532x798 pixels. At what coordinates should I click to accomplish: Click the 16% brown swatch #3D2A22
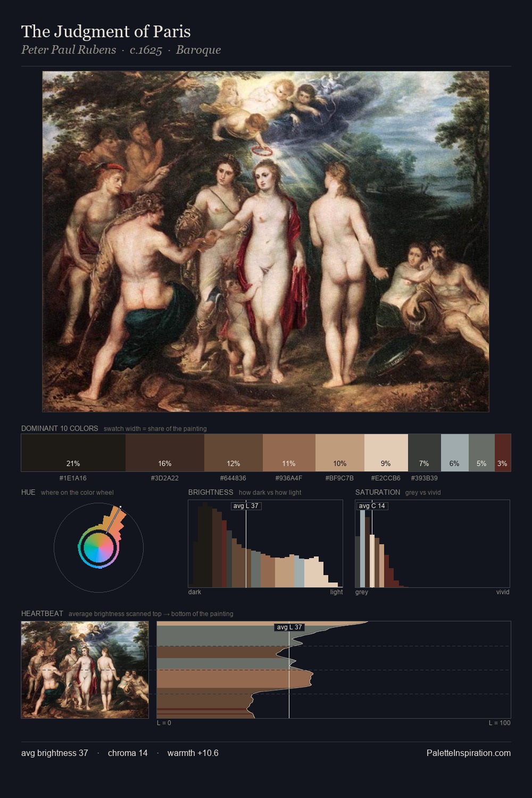point(165,453)
